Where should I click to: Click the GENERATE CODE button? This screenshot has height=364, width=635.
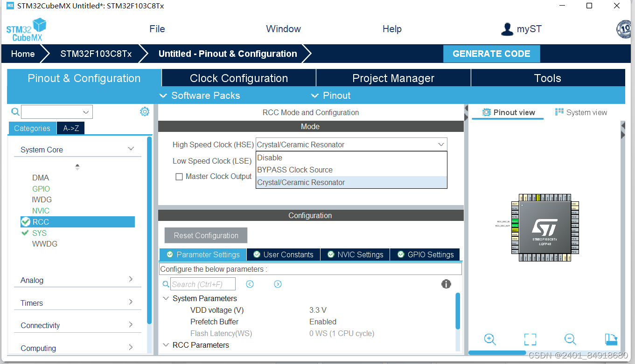tap(491, 54)
